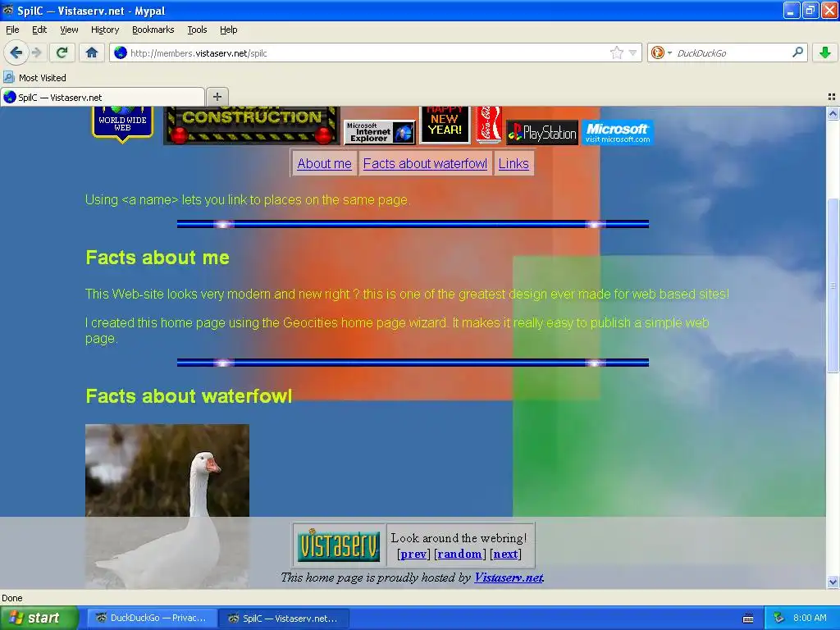The image size is (840, 630).
Task: Click the Microsoft visit microsoft.com badge
Action: tap(617, 132)
